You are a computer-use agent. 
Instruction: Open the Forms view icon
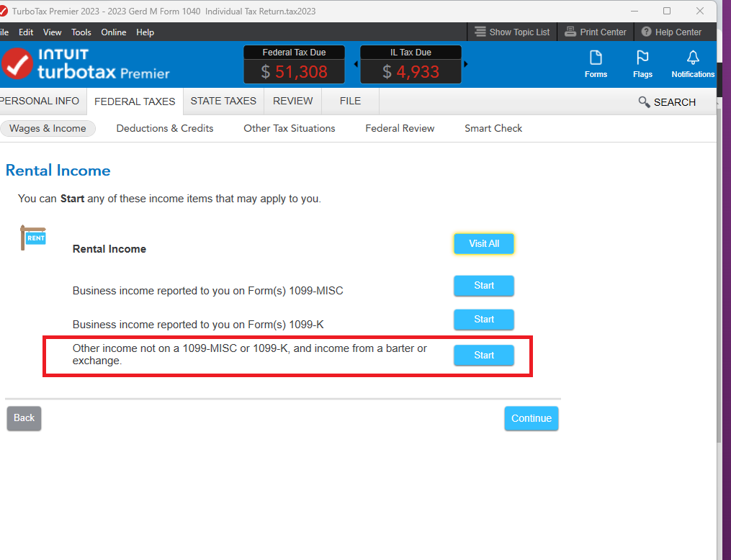point(596,58)
